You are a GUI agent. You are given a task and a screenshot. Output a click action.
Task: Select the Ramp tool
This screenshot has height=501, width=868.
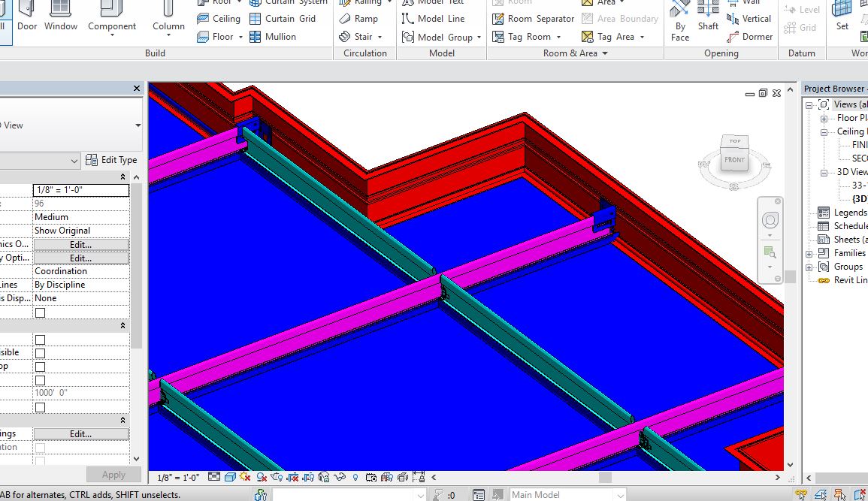[358, 19]
